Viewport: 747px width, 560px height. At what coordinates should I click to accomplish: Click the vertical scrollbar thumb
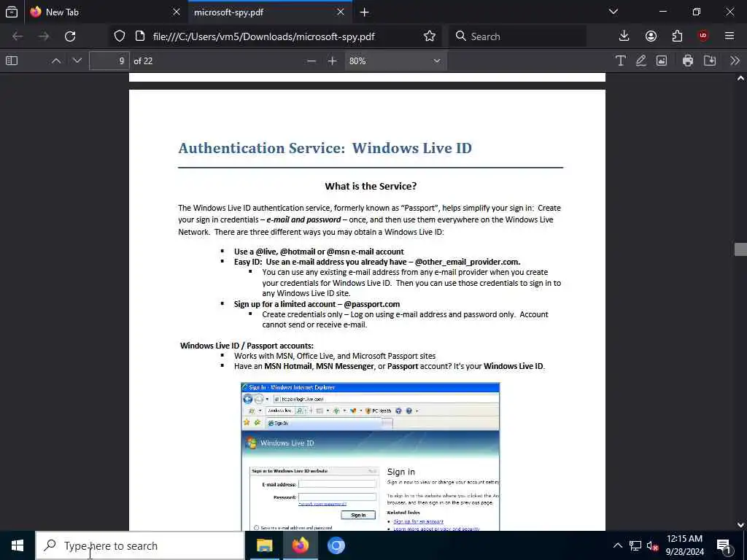click(x=740, y=249)
